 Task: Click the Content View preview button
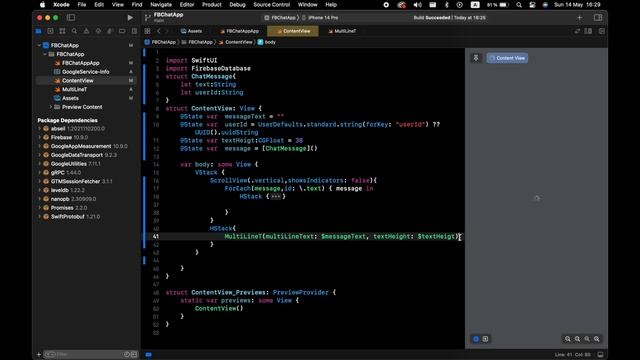507,58
